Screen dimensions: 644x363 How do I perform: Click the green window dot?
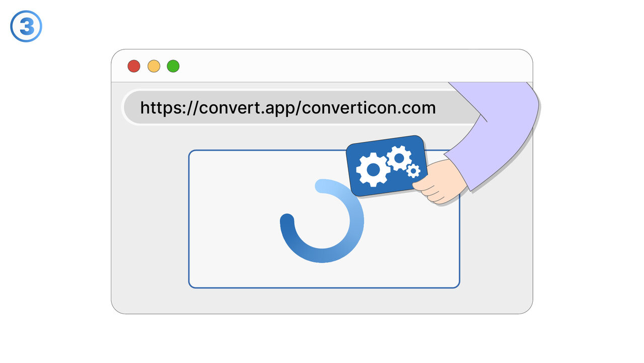click(x=173, y=66)
